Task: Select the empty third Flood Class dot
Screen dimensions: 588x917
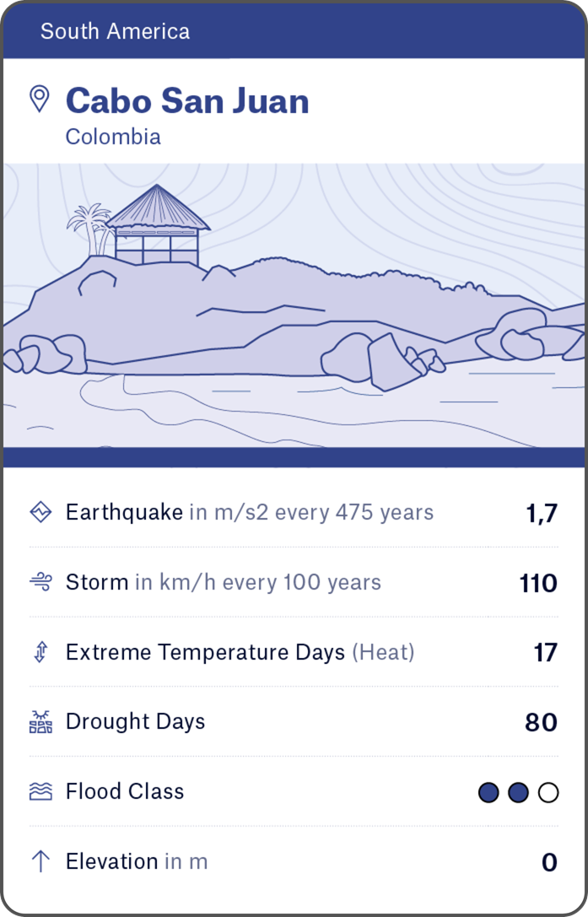Action: coord(548,792)
